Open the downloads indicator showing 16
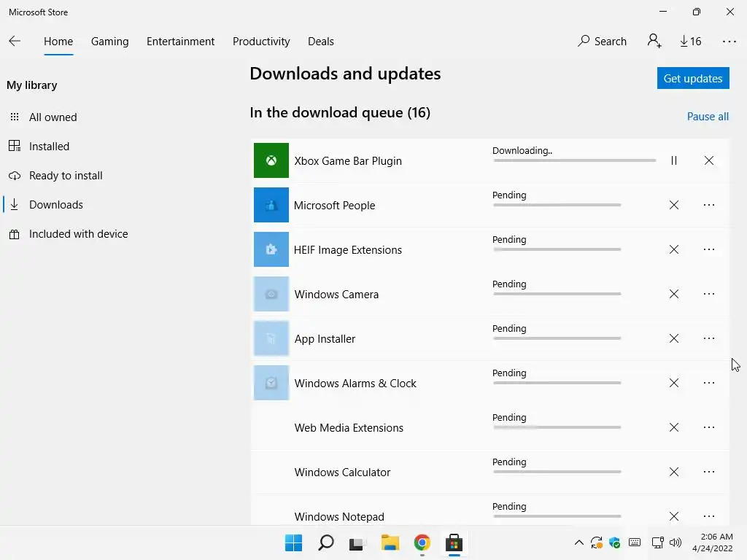The width and height of the screenshot is (747, 560). point(690,42)
